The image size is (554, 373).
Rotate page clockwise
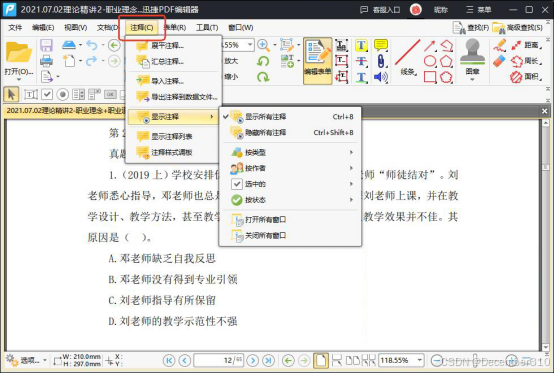click(x=263, y=77)
